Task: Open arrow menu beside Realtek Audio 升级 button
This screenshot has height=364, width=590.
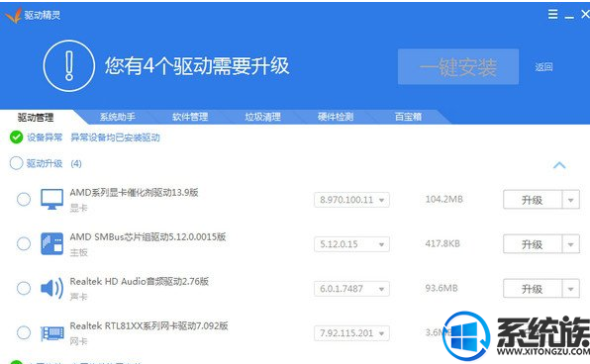Action: coord(571,289)
